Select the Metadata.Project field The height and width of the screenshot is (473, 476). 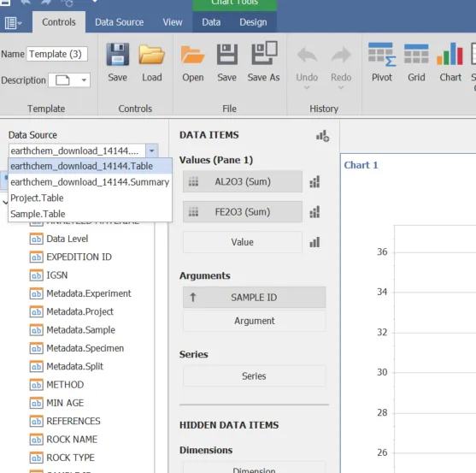(79, 311)
